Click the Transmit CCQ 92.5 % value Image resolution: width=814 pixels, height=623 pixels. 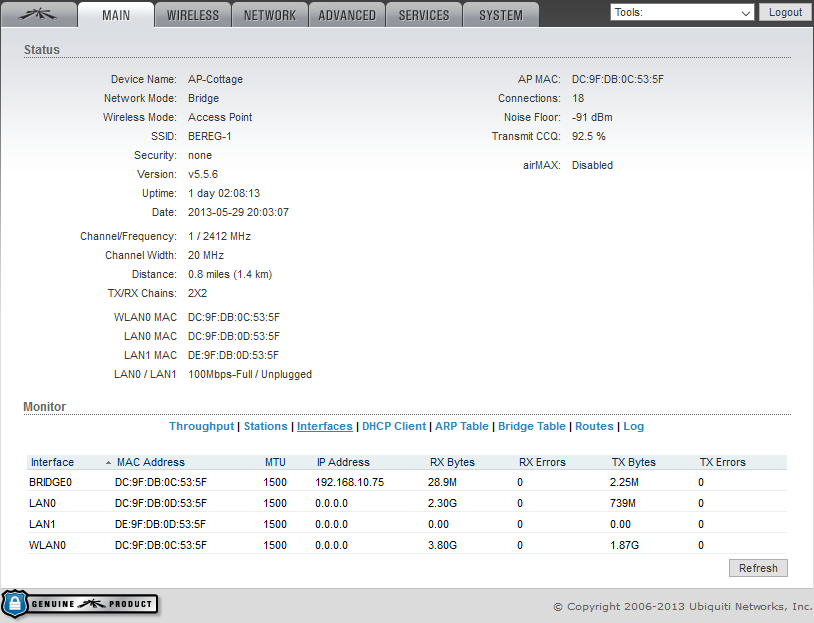click(x=589, y=136)
